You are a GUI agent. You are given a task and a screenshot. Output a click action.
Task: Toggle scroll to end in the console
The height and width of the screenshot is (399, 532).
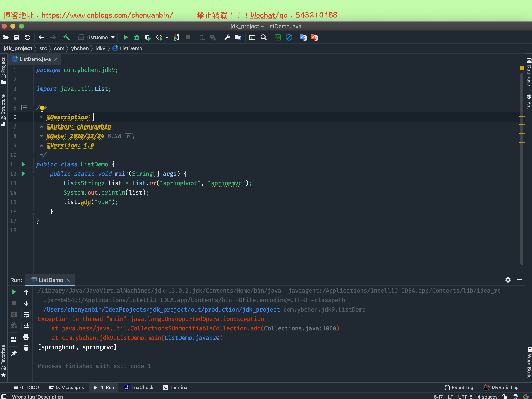click(x=26, y=325)
